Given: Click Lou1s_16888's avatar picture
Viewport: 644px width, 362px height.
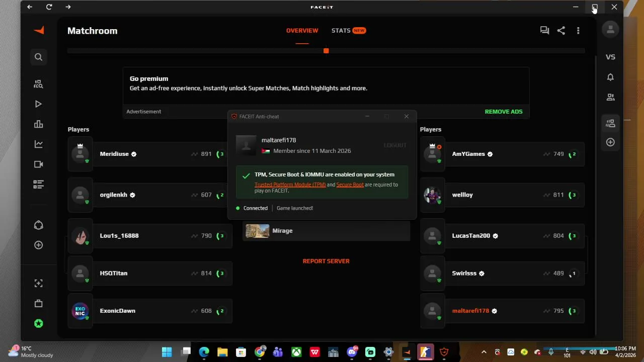Looking at the screenshot, I should tap(80, 235).
